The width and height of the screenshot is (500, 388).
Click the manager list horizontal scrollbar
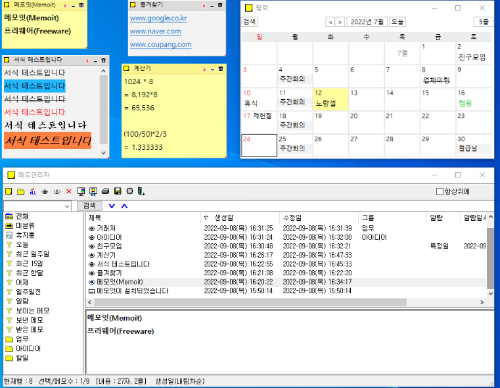[x=250, y=302]
